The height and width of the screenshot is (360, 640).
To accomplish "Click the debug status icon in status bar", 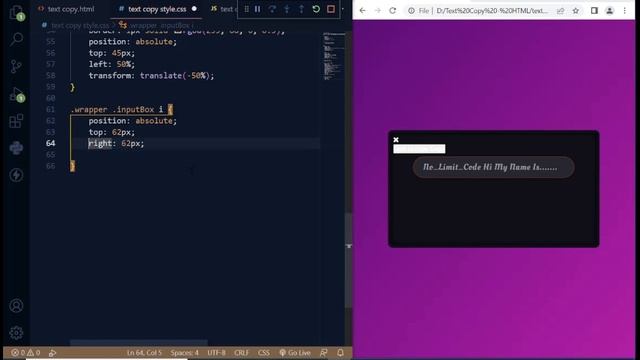I will tap(52, 353).
